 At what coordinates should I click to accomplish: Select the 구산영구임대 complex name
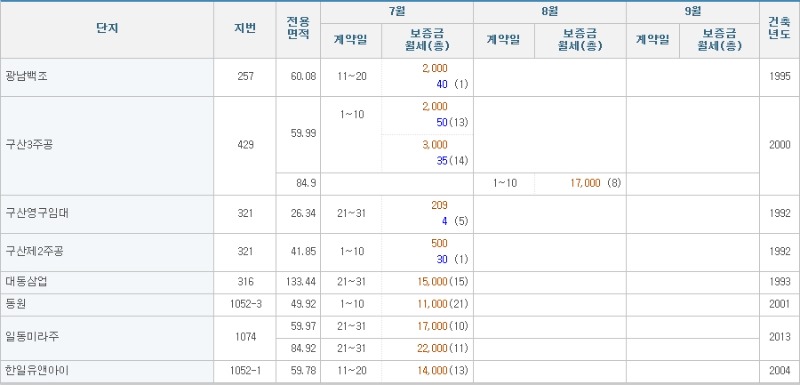point(37,214)
